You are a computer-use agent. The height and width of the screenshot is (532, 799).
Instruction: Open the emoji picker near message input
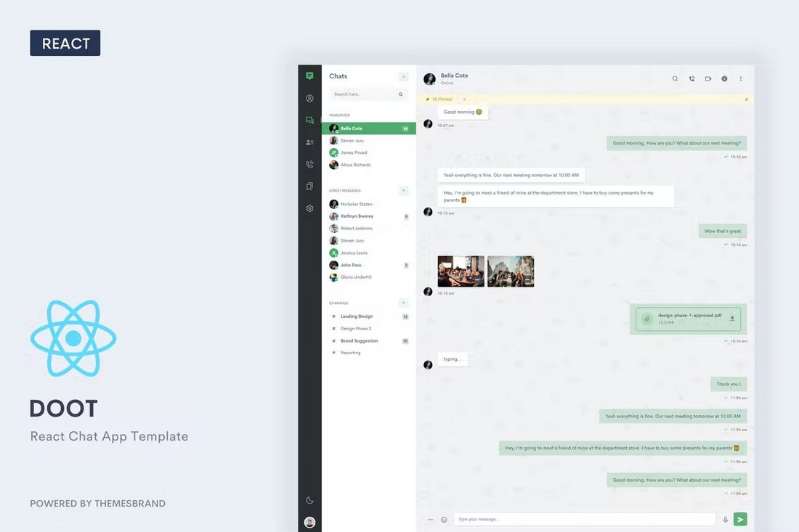point(444,519)
